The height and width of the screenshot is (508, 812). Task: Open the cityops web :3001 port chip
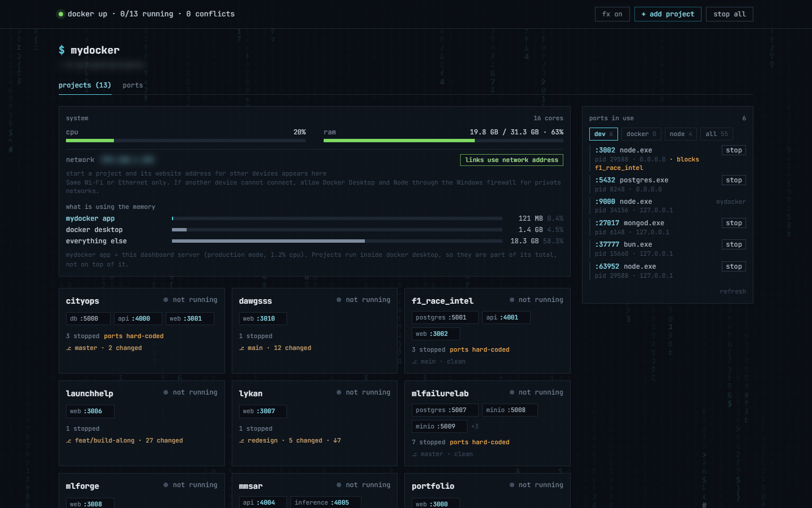pyautogui.click(x=190, y=319)
